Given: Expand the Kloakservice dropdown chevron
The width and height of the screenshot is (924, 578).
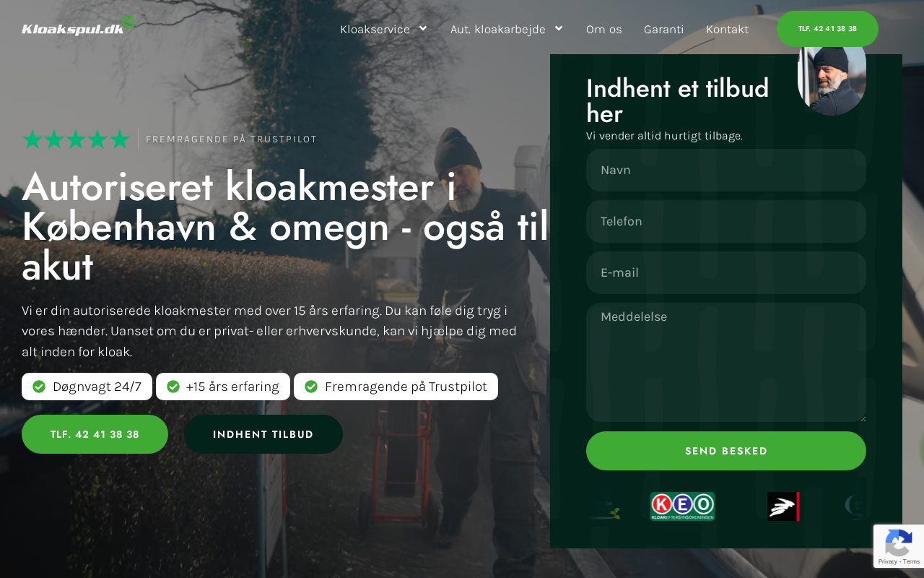Looking at the screenshot, I should click(x=423, y=28).
